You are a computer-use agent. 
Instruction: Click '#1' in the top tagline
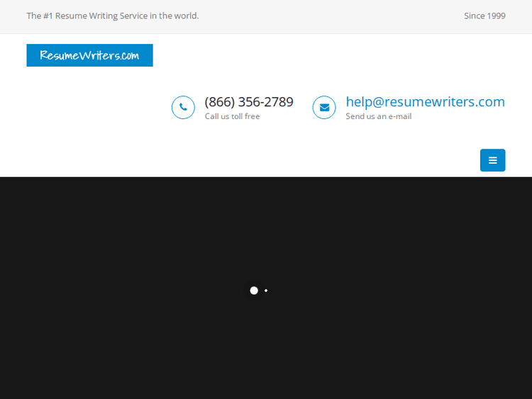[x=50, y=16]
